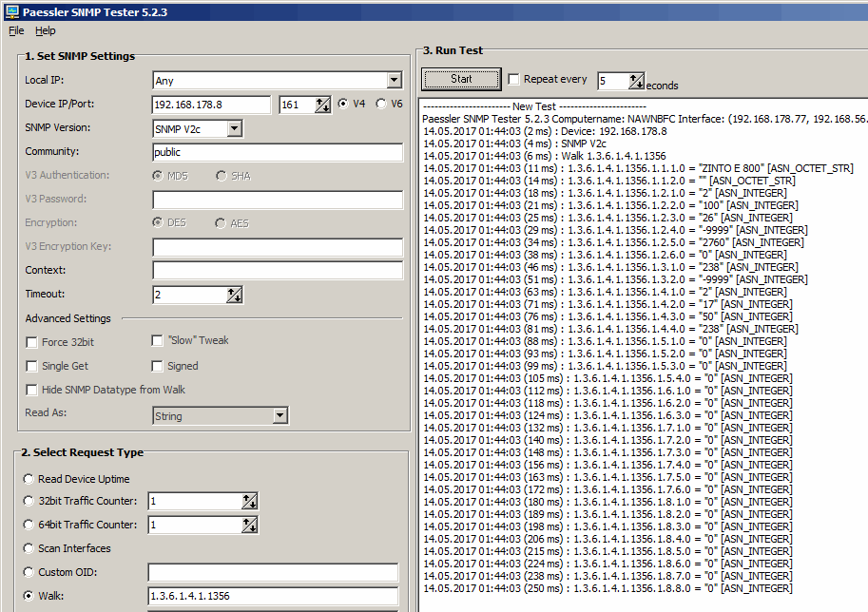Click the 64bit Traffic Counter value field
868x612 pixels.
(195, 525)
